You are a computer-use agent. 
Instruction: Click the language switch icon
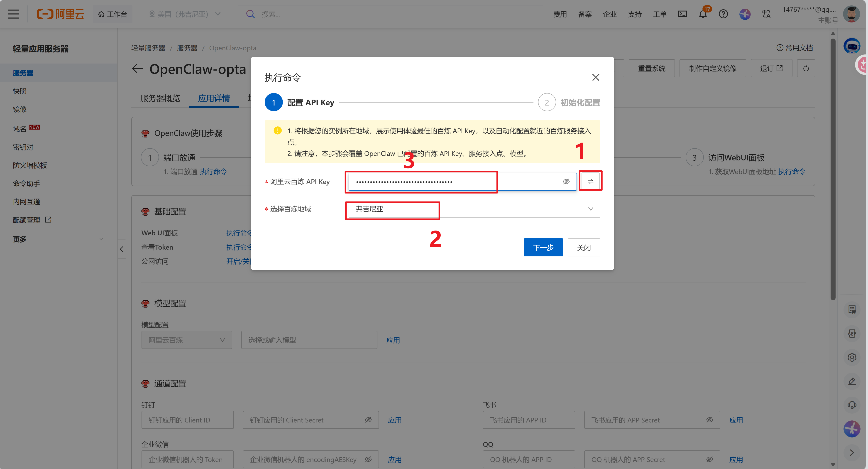click(x=766, y=14)
